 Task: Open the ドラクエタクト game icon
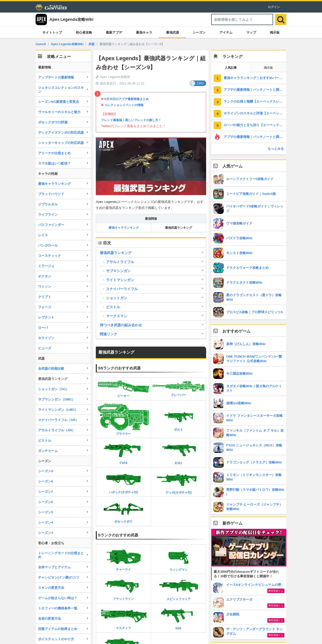point(218,283)
